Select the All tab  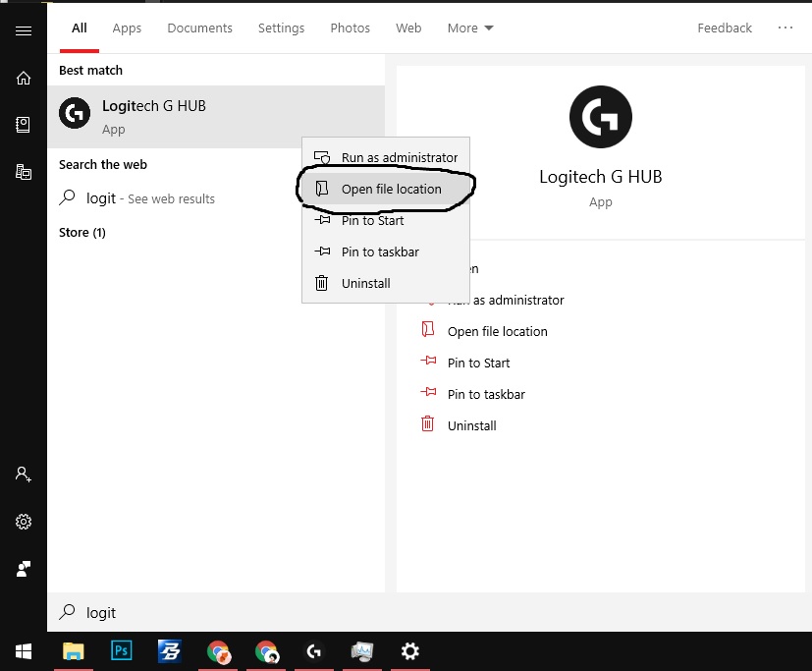tap(80, 28)
